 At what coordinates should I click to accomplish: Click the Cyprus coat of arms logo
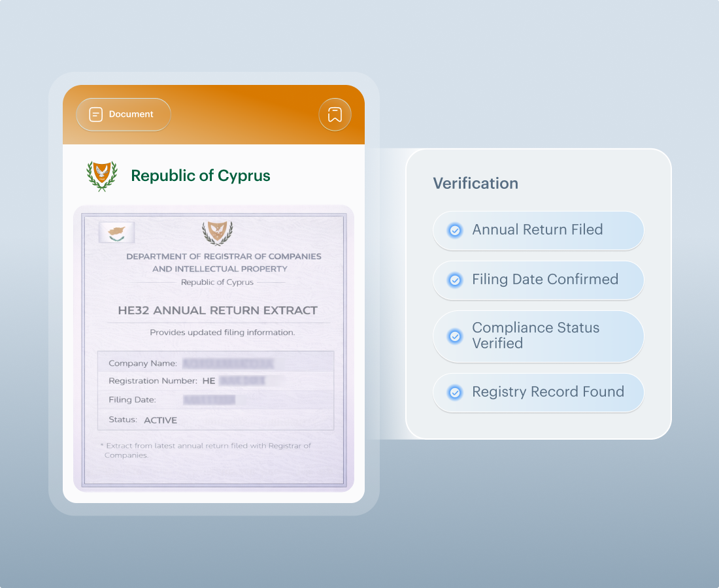pos(102,176)
